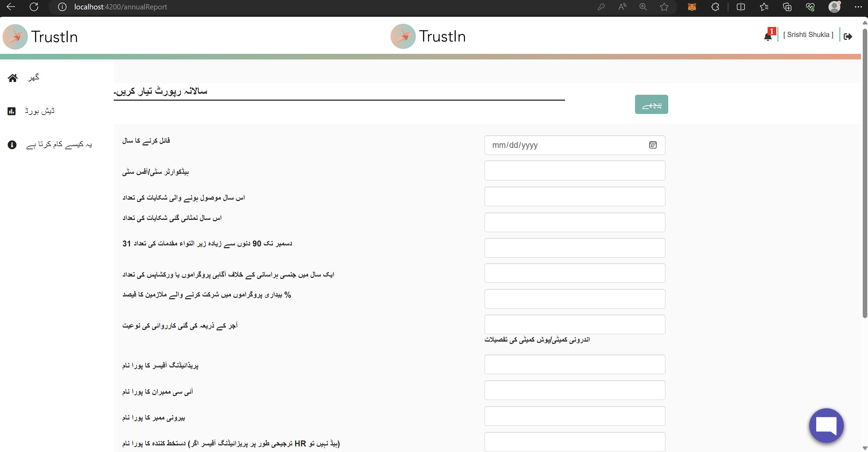Open the browser settings ellipsis menu
The height and width of the screenshot is (452, 868).
pos(858,7)
